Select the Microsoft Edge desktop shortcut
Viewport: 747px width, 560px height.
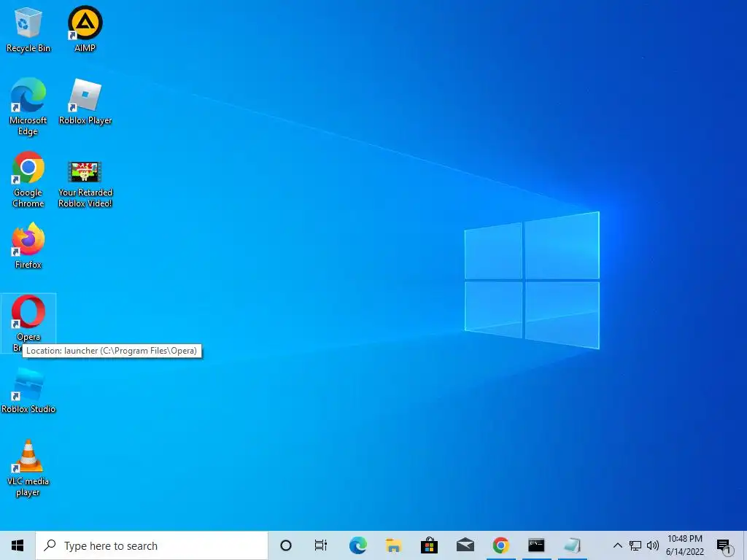tap(28, 107)
